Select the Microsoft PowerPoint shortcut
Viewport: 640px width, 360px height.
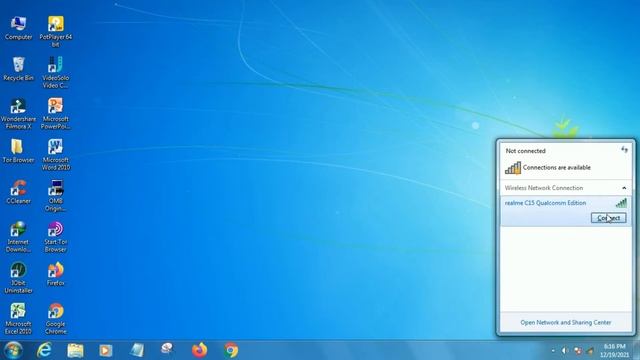56,114
